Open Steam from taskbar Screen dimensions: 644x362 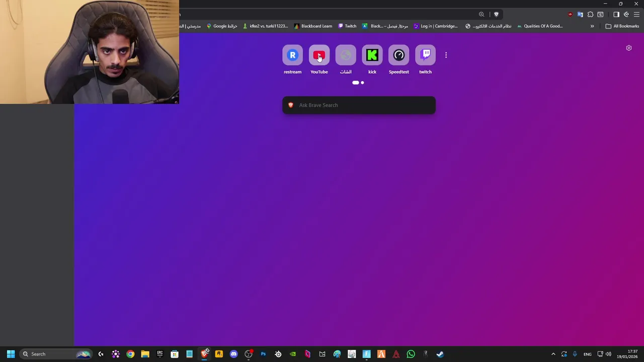(x=440, y=354)
